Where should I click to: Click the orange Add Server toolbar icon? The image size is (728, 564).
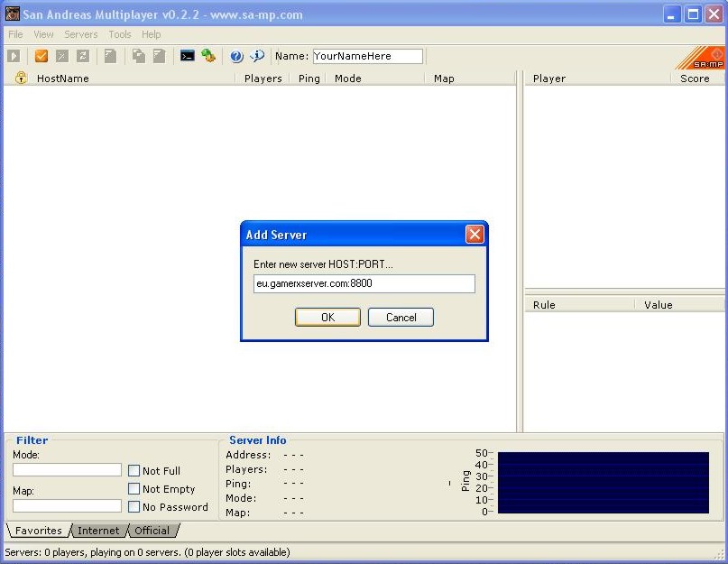click(x=41, y=56)
